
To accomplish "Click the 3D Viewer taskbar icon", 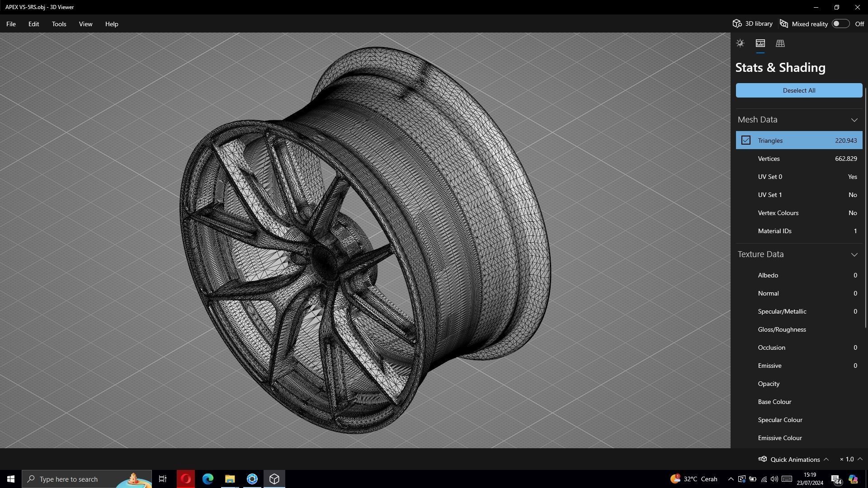I will point(274,479).
